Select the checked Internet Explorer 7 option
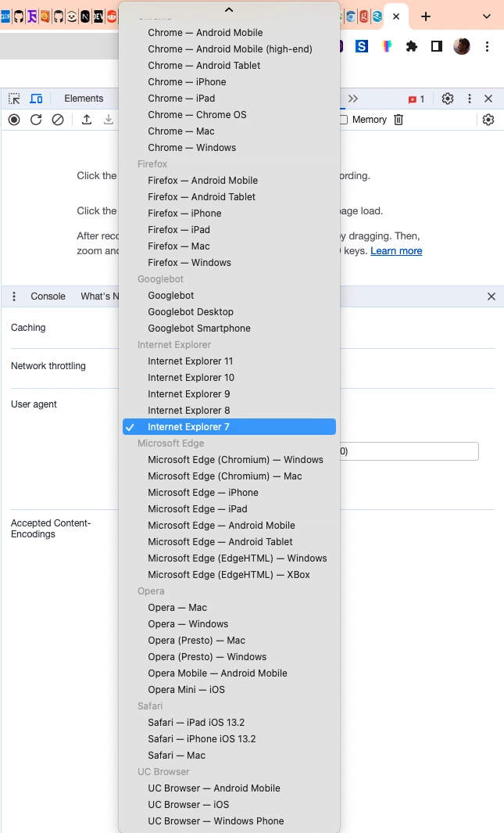The image size is (504, 833). point(229,427)
